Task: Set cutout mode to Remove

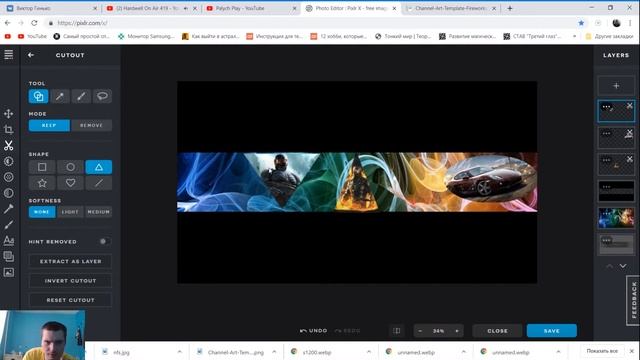Action: coord(91,125)
